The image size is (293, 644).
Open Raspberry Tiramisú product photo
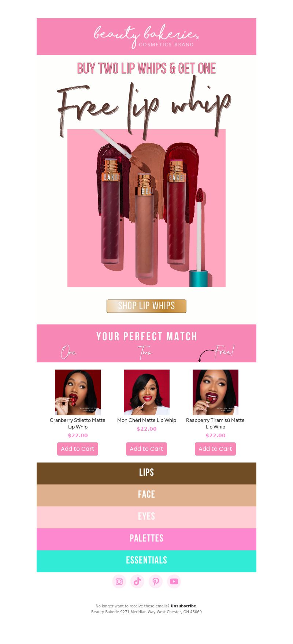coord(215,392)
